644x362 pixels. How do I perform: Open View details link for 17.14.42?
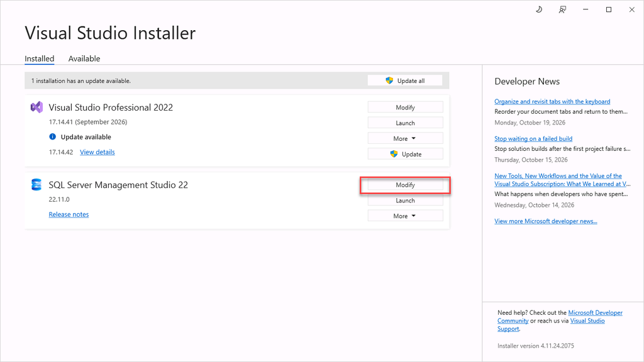[x=97, y=152]
